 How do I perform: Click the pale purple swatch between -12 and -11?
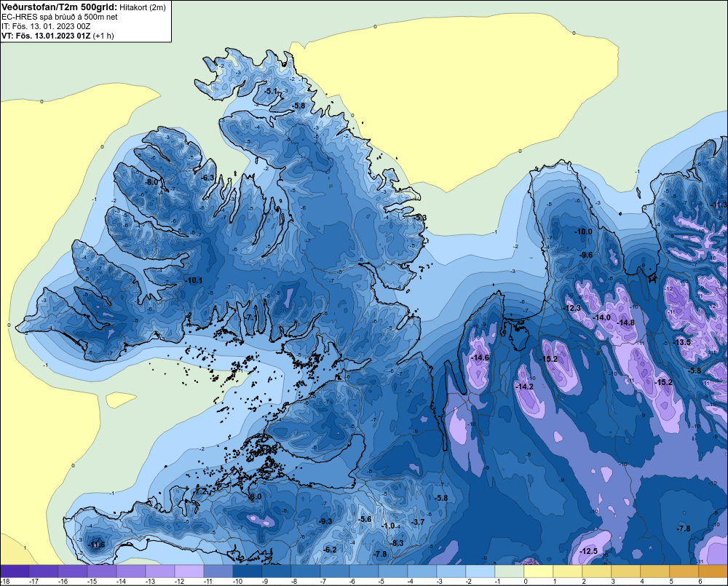(x=189, y=571)
